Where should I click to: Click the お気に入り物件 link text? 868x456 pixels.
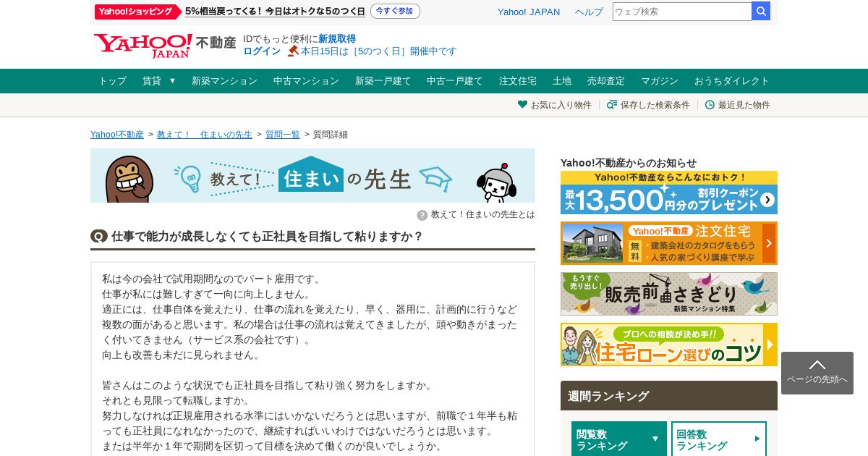pyautogui.click(x=561, y=105)
